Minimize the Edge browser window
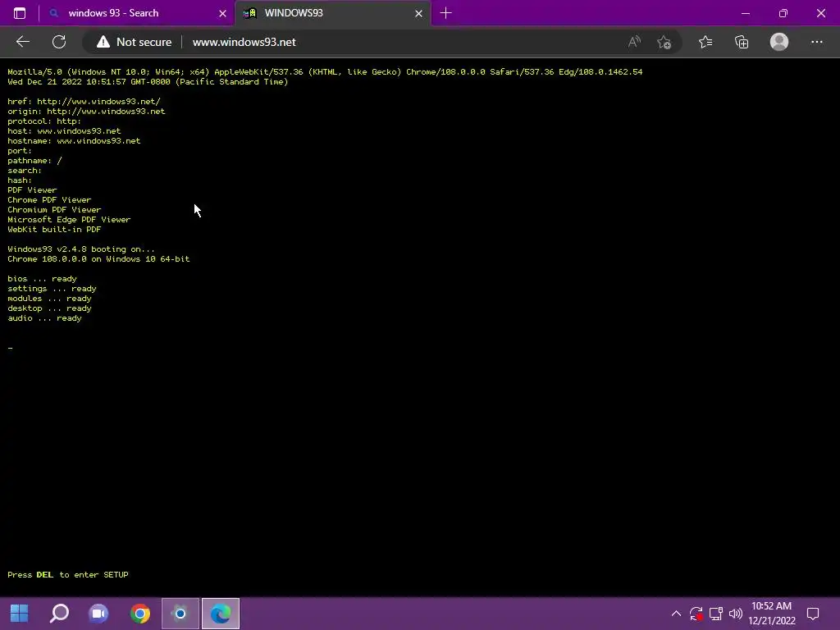Viewport: 840px width, 630px height. [745, 13]
